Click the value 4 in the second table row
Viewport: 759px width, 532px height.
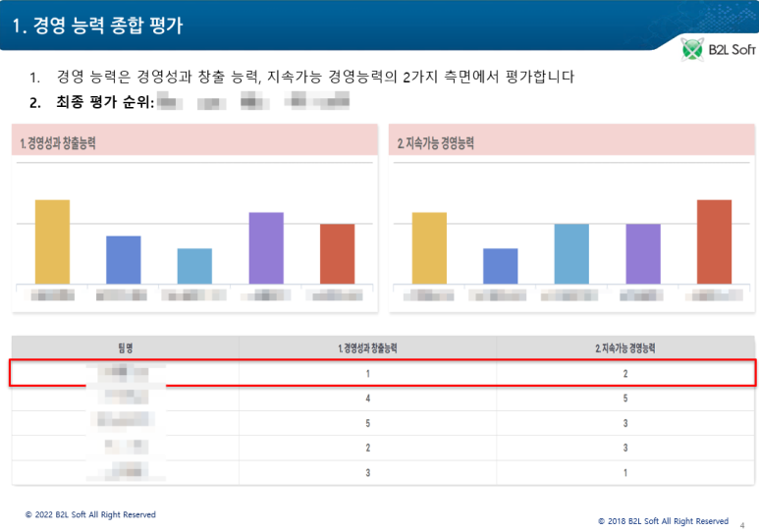[x=367, y=399]
